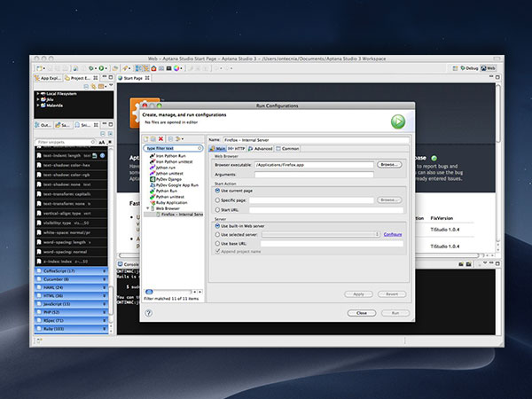Expand the Malavida project node
The height and width of the screenshot is (399, 532).
[38, 106]
